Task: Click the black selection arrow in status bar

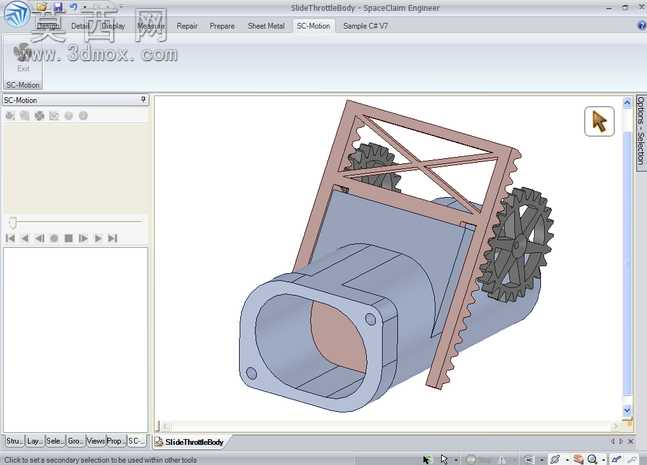Action: point(426,459)
